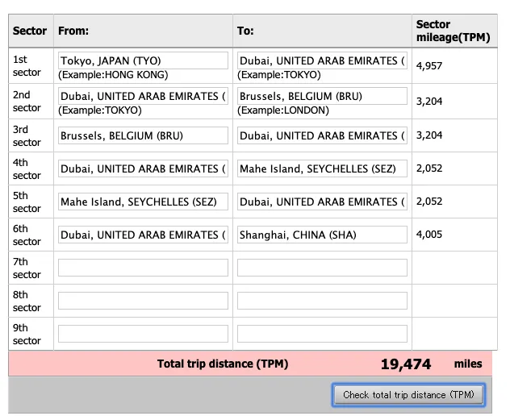This screenshot has height=420, width=510.
Task: Click the 3rd sector To field with Dubai
Action: click(x=322, y=136)
